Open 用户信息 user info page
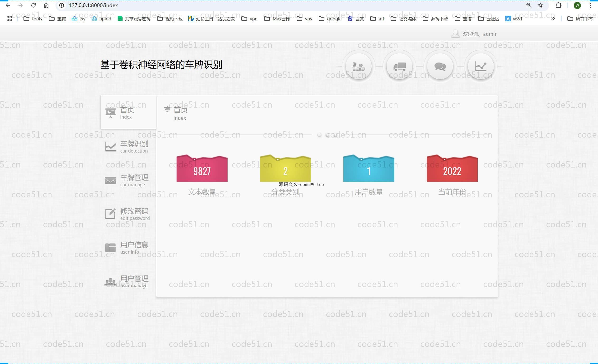598x364 pixels. pos(128,247)
